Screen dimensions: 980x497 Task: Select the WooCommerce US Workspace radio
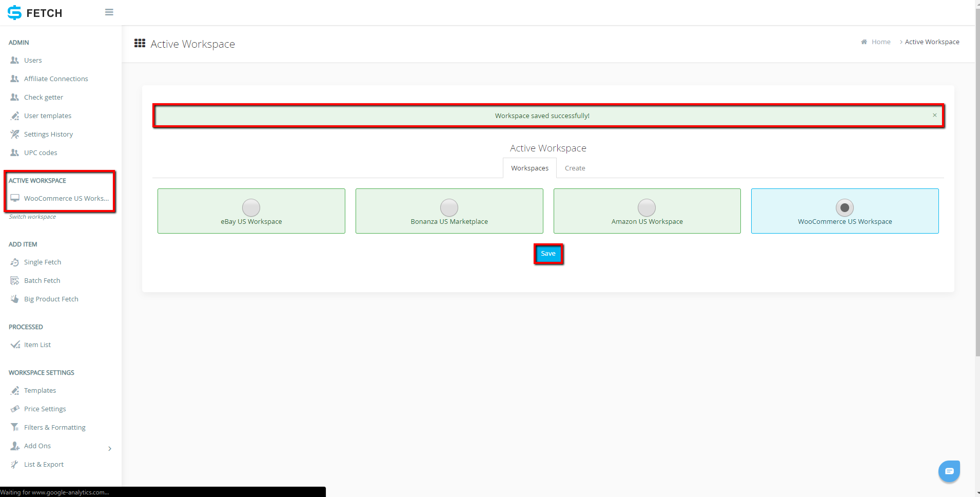pos(845,207)
